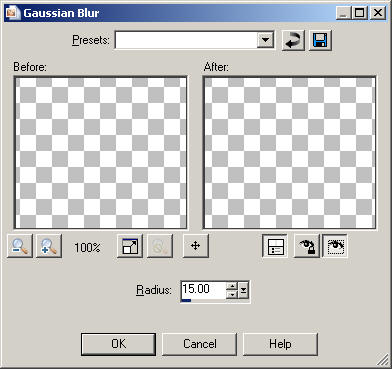
Task: Maximize the Gaussian Blur dialog
Action: click(x=360, y=13)
